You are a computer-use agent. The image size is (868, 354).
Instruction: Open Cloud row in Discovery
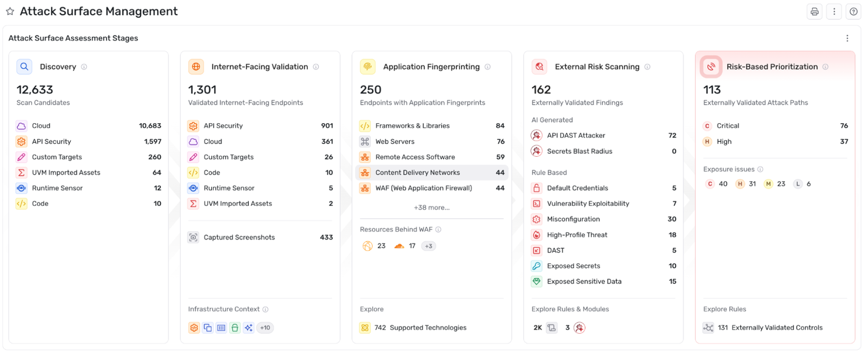click(89, 126)
